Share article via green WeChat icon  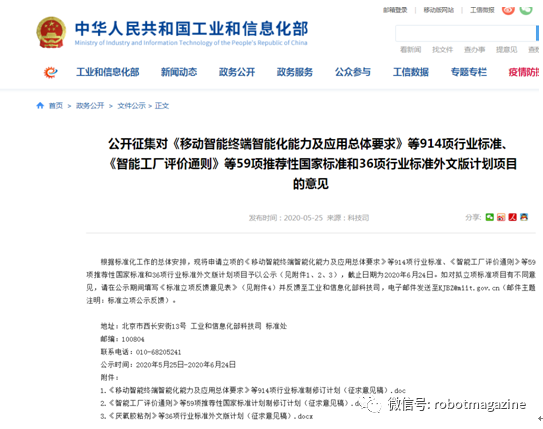(x=489, y=217)
